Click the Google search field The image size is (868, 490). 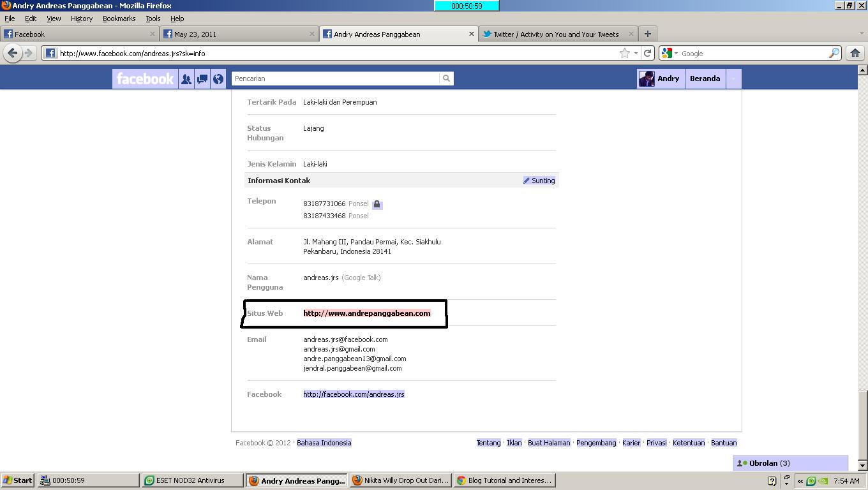(x=753, y=54)
